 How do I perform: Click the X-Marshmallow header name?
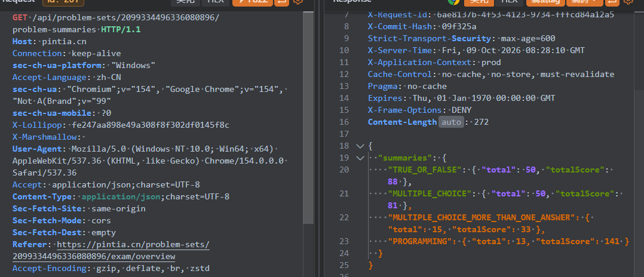[x=44, y=137]
